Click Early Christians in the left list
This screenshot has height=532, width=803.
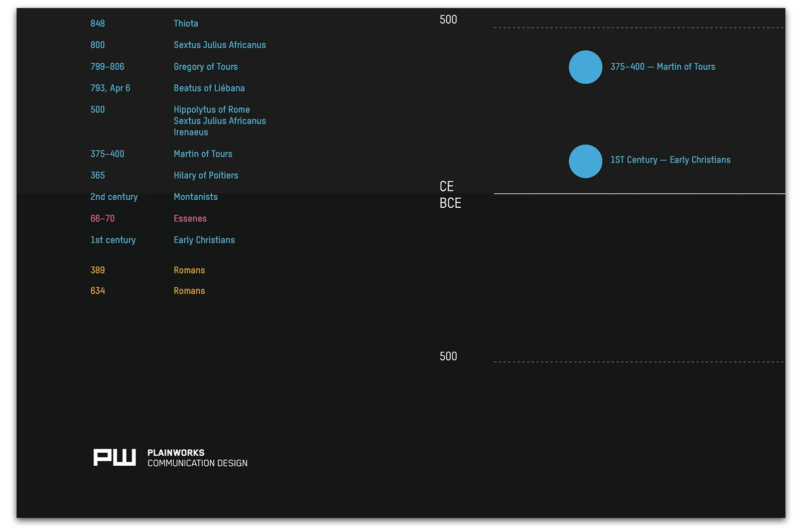204,240
